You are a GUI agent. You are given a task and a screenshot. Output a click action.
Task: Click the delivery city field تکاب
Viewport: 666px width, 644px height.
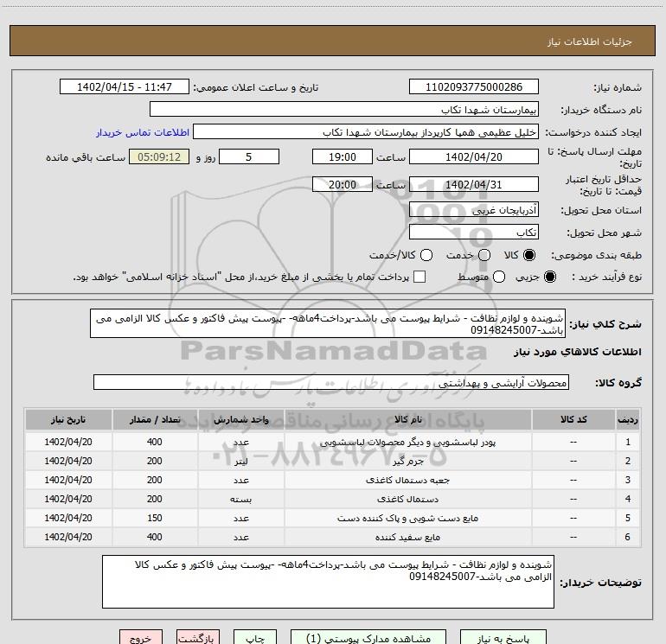tap(474, 232)
